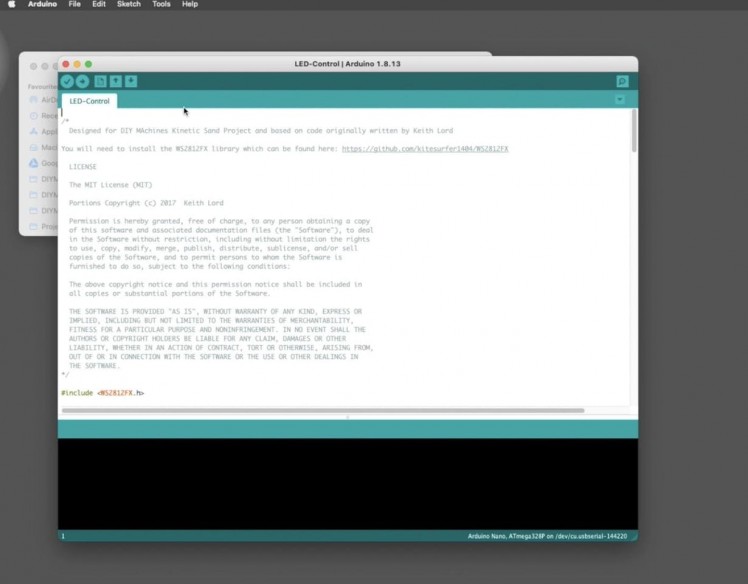Click the Upload arrow button

[83, 82]
